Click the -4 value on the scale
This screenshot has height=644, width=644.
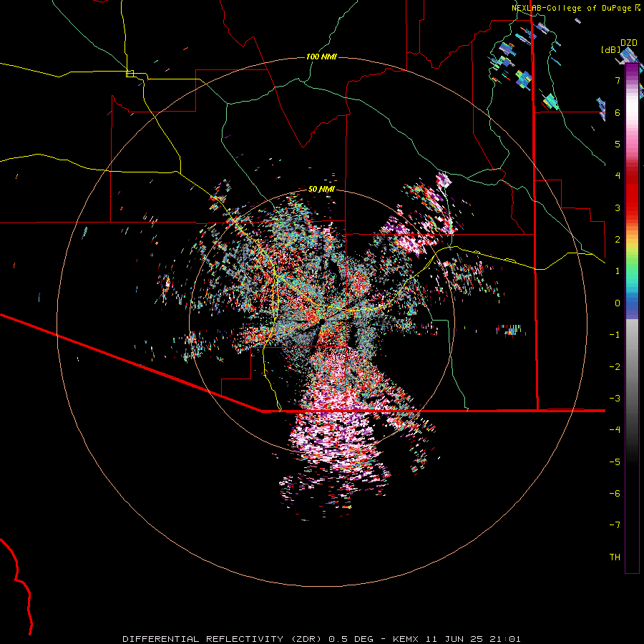[x=615, y=430]
